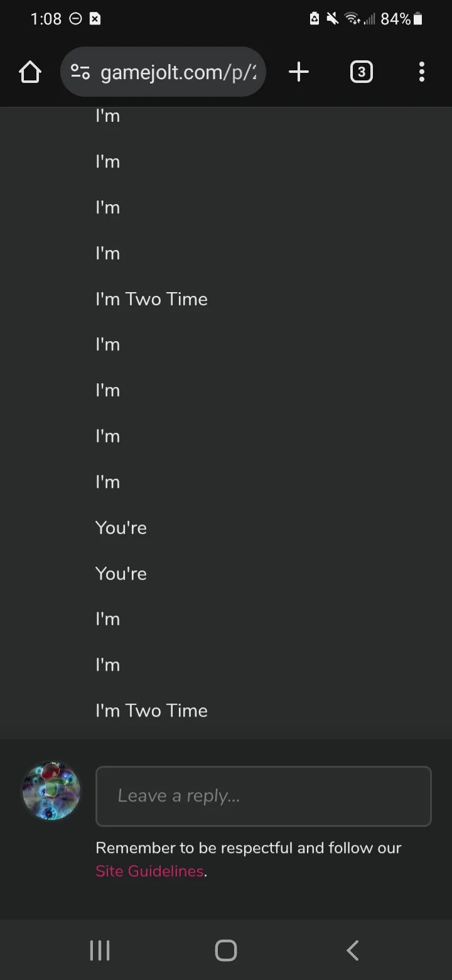Screen dimensions: 452x980
Task: Tap the first "You're" comment line
Action: pyautogui.click(x=121, y=528)
